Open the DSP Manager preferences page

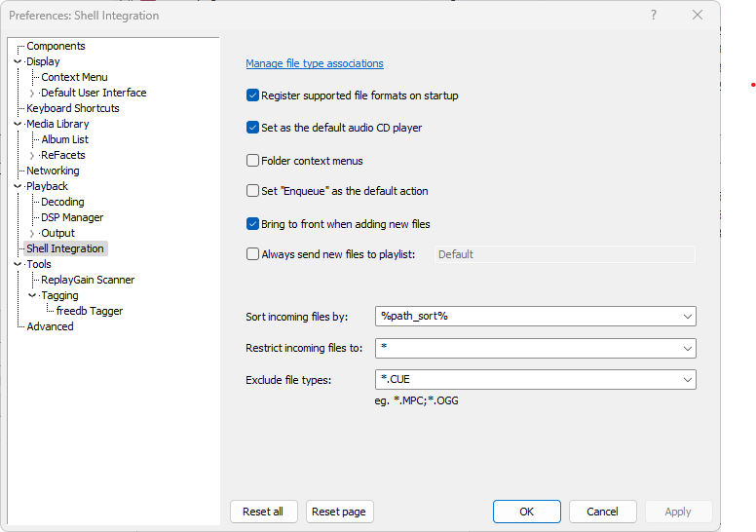(x=72, y=217)
